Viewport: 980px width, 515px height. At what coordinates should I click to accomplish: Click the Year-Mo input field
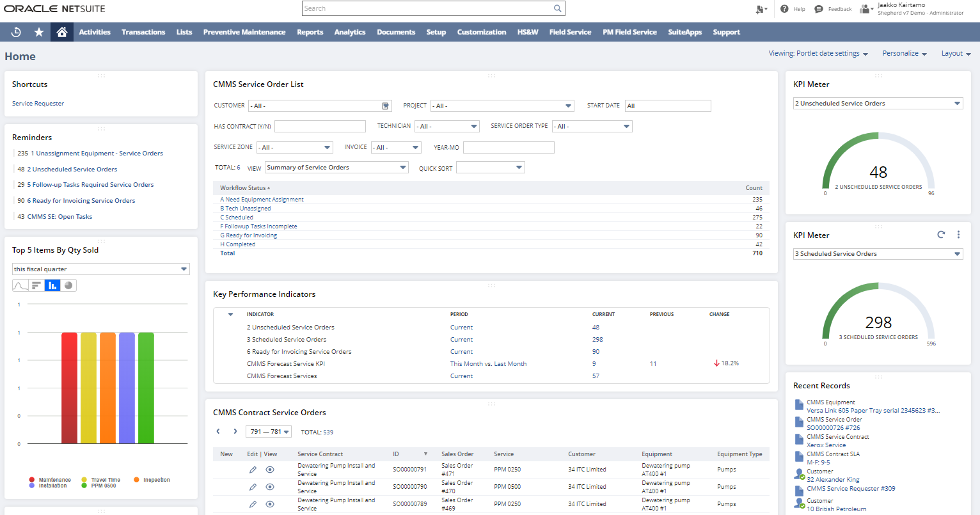point(509,148)
